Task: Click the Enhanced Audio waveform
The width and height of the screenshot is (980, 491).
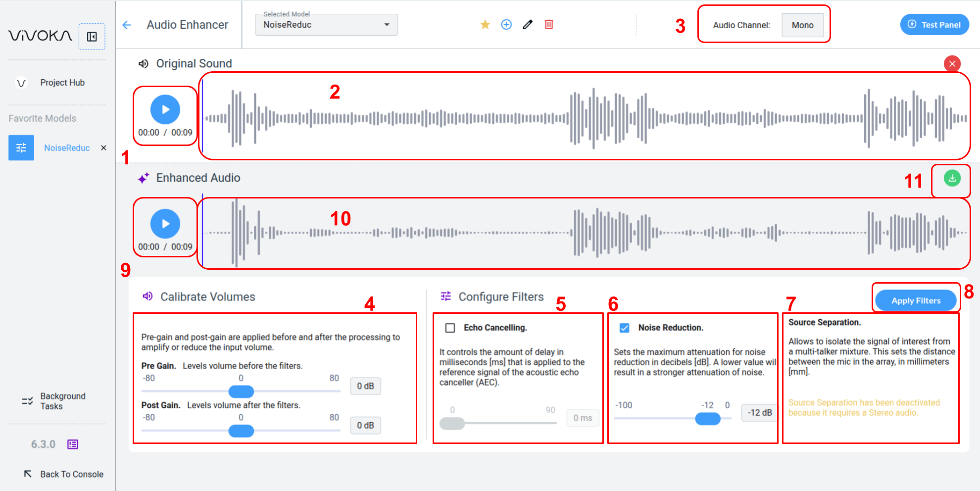Action: (585, 233)
